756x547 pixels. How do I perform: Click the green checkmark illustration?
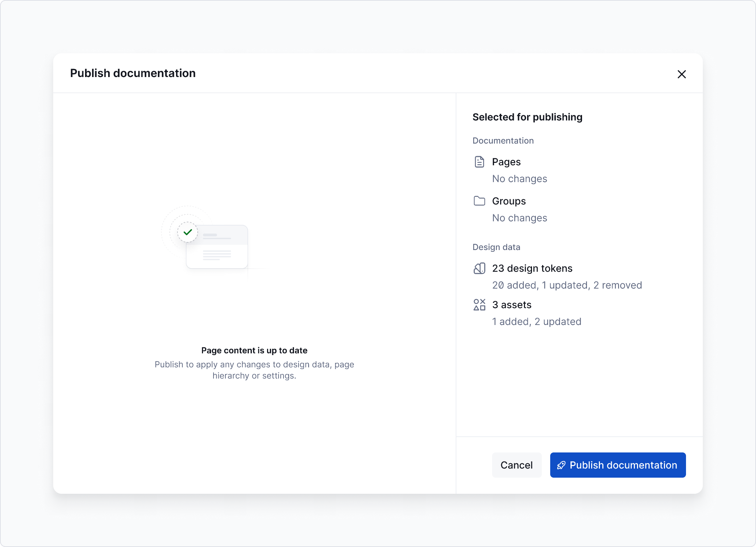click(188, 232)
